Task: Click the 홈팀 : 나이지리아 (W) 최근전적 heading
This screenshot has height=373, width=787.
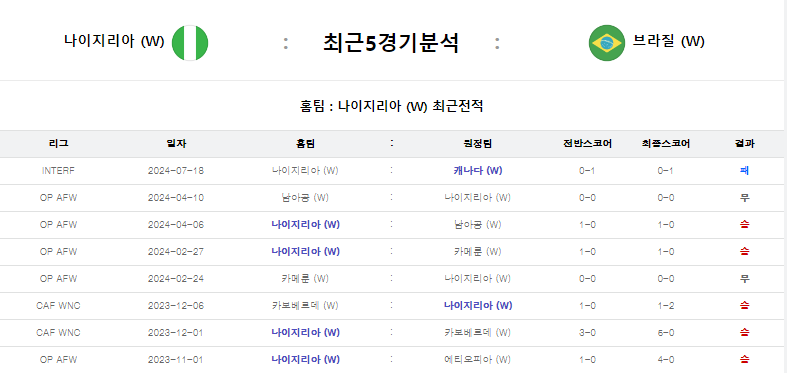Action: (391, 106)
